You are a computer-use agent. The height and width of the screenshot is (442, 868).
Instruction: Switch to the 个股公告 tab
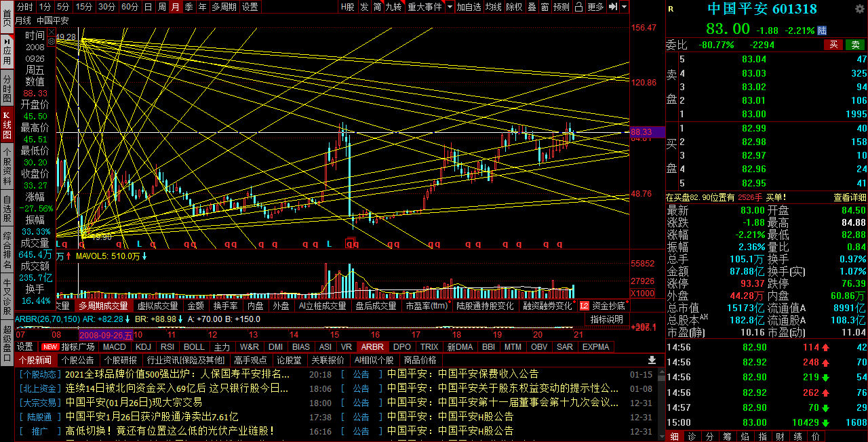point(78,360)
